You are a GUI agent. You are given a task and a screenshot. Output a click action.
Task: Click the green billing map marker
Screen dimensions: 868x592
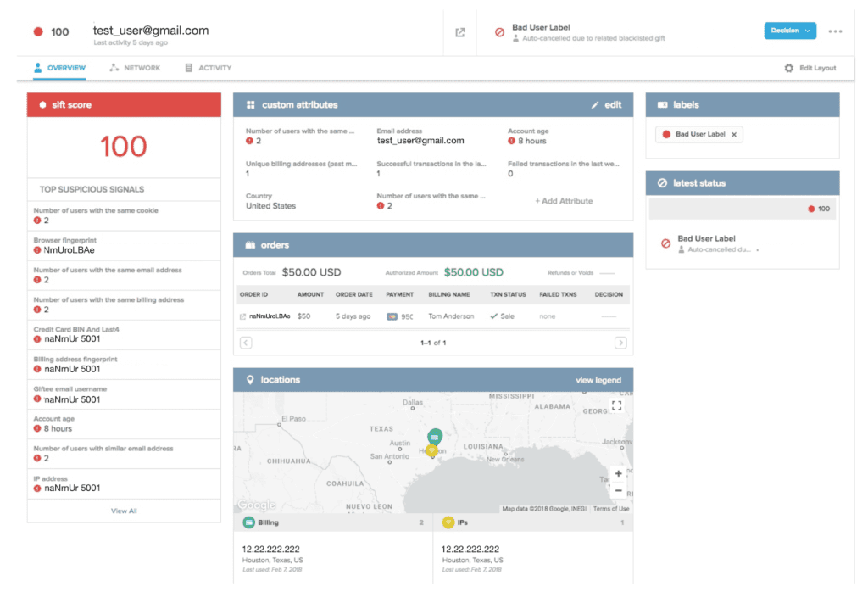[435, 437]
